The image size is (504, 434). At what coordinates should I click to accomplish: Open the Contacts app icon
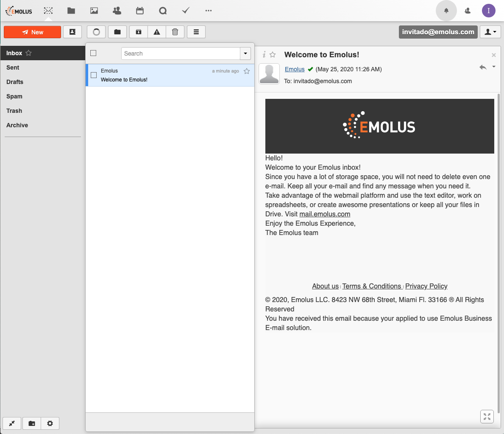[x=117, y=11]
